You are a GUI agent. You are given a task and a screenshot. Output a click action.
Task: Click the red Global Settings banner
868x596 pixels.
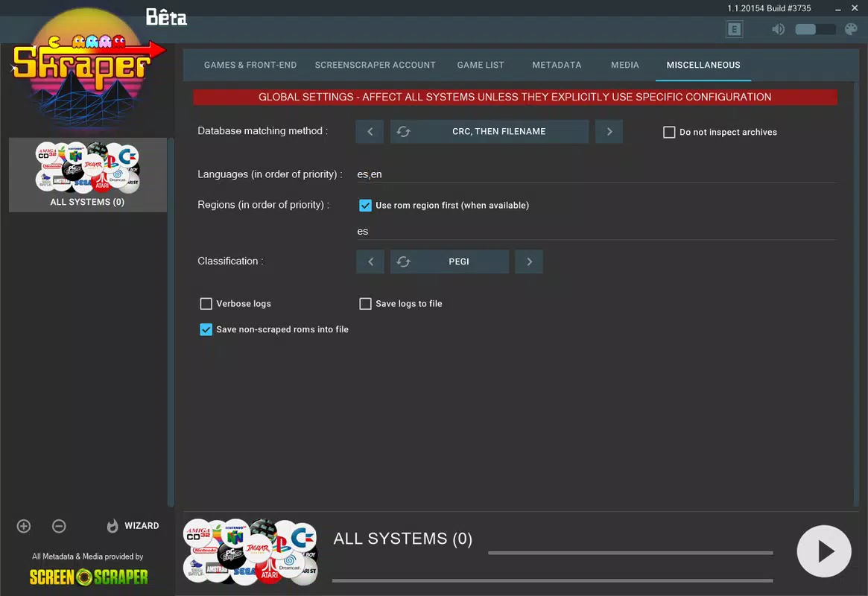pos(515,97)
